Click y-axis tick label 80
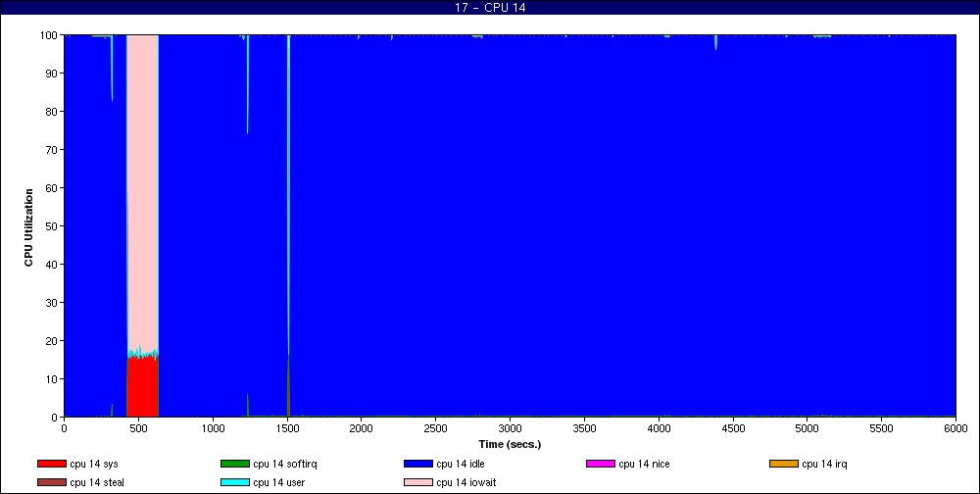 [x=53, y=112]
